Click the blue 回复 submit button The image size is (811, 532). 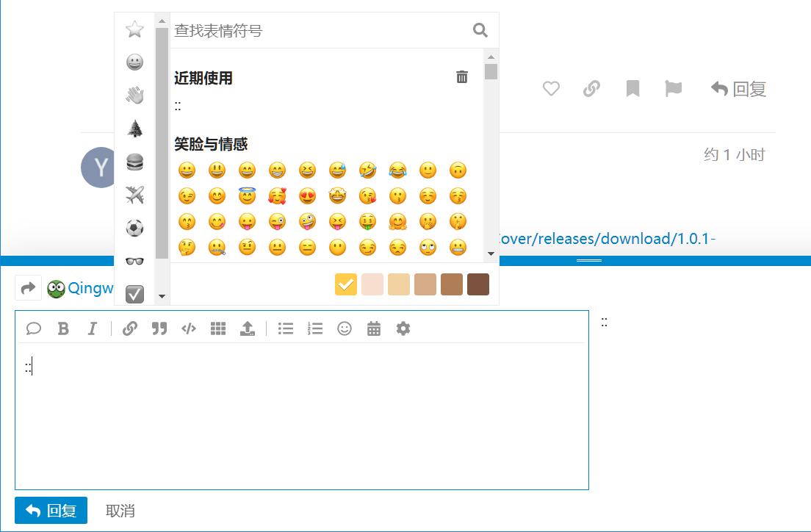[x=51, y=510]
